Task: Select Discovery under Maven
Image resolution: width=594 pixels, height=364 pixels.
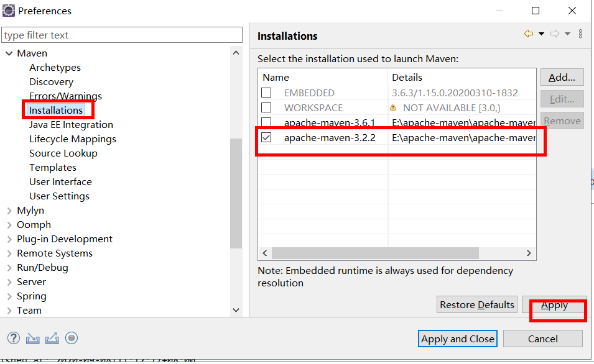Action: pos(51,82)
